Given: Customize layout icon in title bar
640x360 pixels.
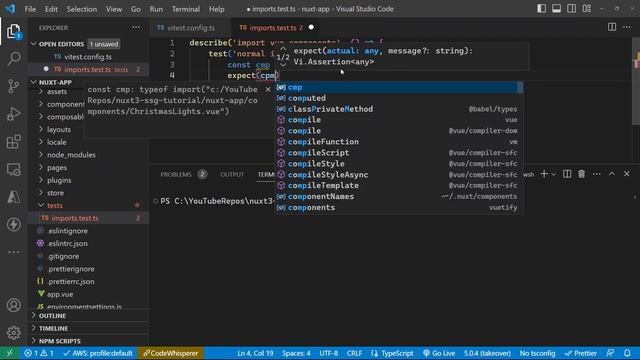Looking at the screenshot, I should pyautogui.click(x=587, y=9).
